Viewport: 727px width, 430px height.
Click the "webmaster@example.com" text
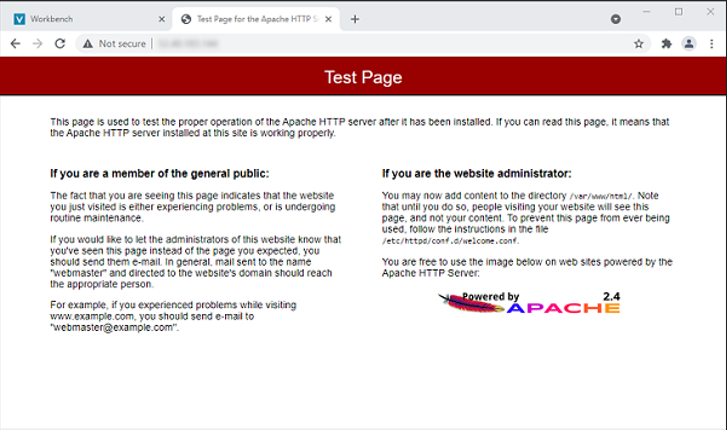click(114, 327)
